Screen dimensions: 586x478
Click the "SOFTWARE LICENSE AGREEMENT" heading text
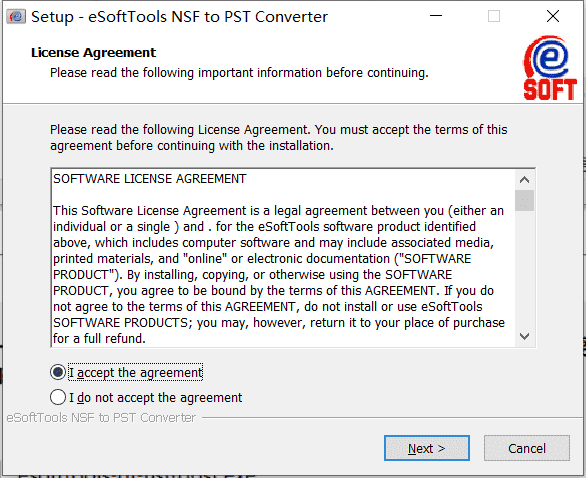(x=150, y=179)
